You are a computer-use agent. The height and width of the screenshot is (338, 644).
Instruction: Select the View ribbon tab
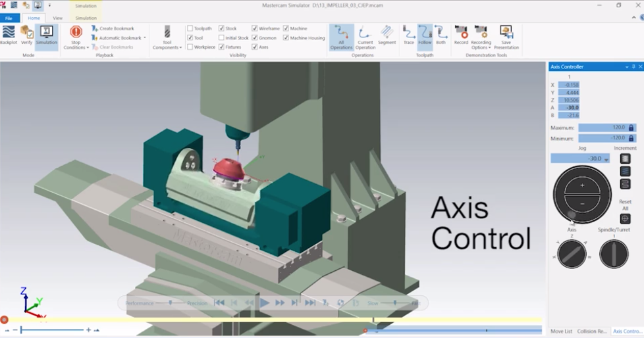(57, 18)
